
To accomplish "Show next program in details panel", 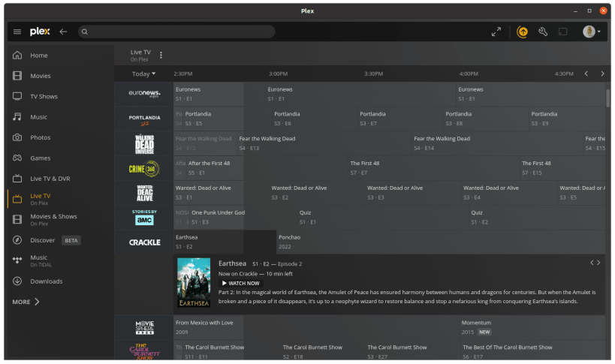I will [x=598, y=263].
